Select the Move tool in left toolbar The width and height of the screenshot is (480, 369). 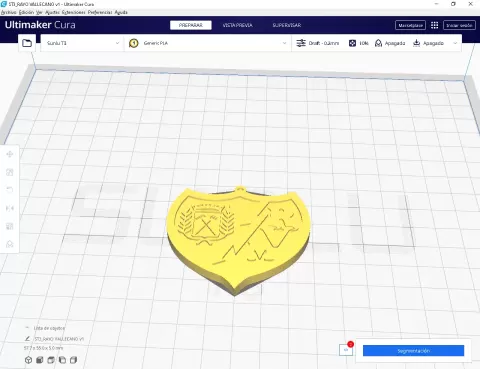10,154
